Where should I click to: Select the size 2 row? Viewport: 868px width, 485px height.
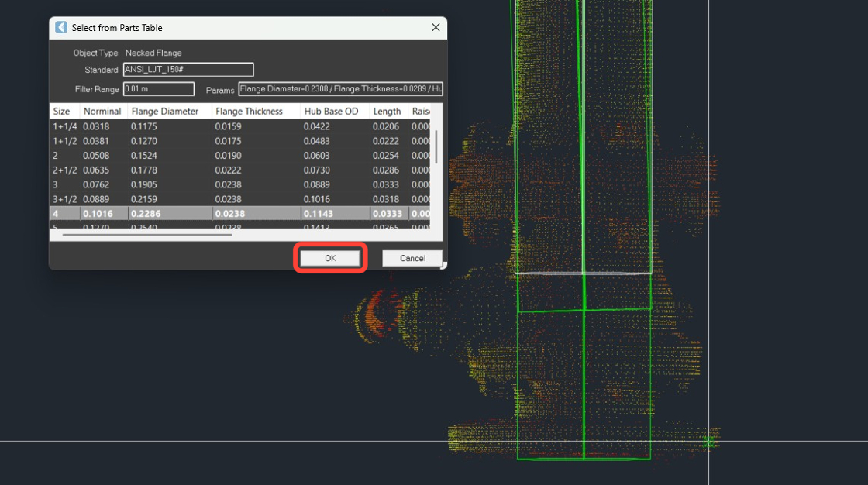click(239, 156)
